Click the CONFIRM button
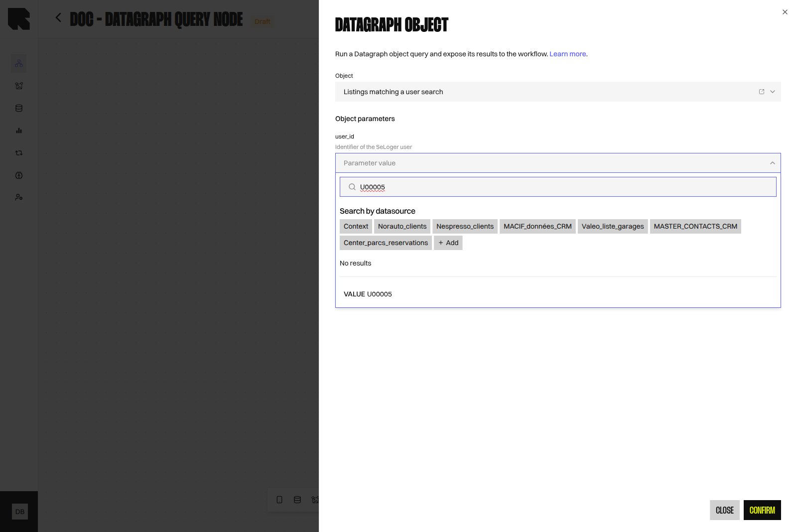Image resolution: width=797 pixels, height=532 pixels. tap(762, 510)
